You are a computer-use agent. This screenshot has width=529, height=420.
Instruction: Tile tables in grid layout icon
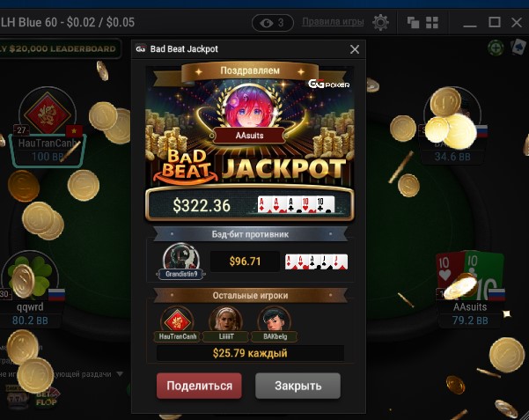(432, 23)
